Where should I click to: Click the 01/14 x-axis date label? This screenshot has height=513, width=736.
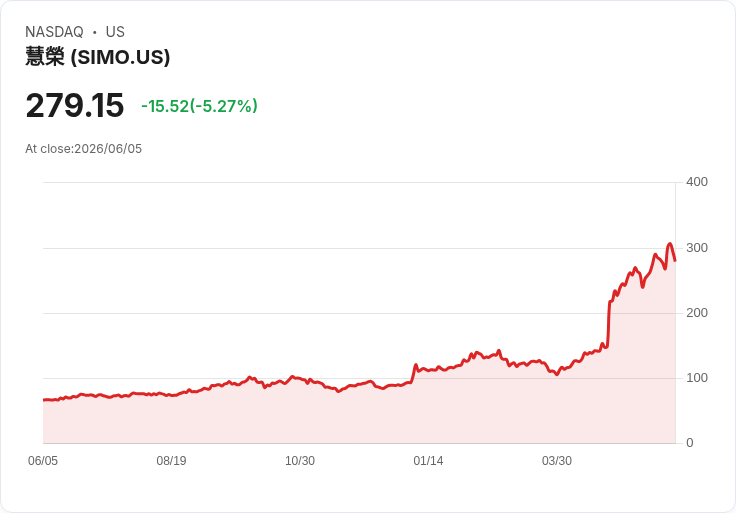428,460
